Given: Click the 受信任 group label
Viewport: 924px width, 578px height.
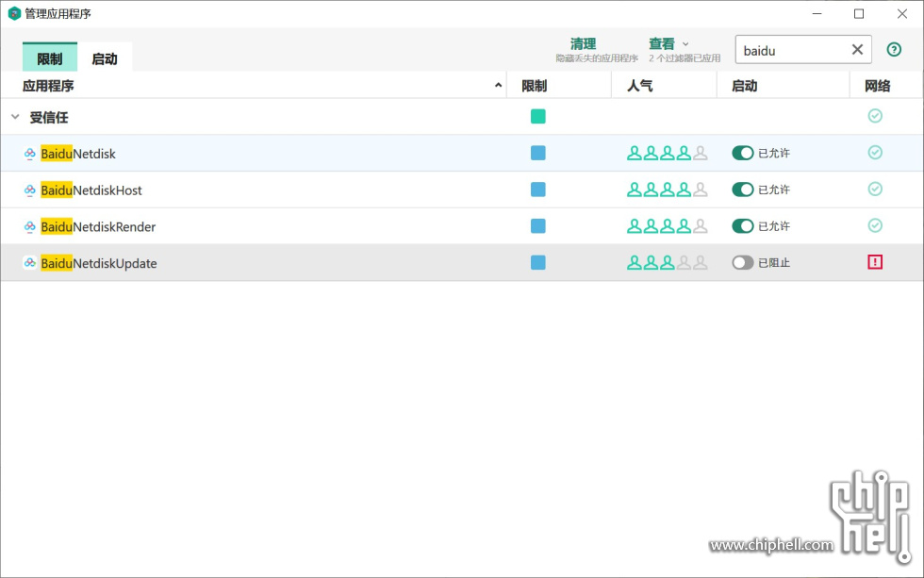Looking at the screenshot, I should tap(49, 118).
